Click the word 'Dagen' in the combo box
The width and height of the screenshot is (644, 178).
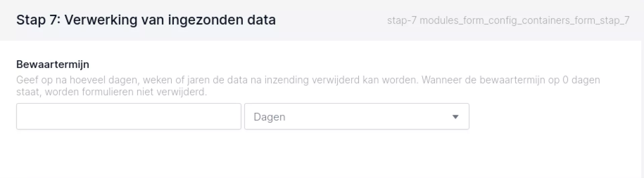coord(269,117)
